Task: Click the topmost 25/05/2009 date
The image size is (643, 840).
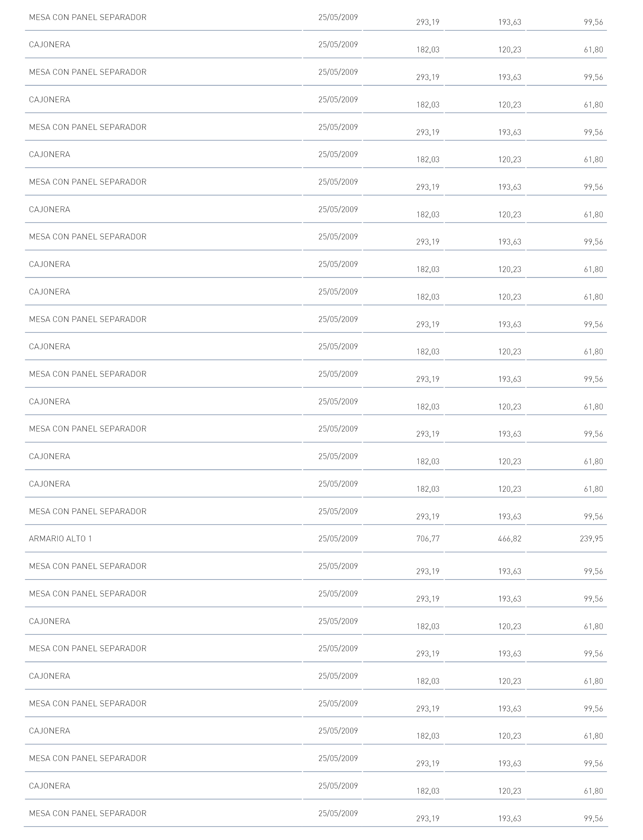Action: point(338,17)
